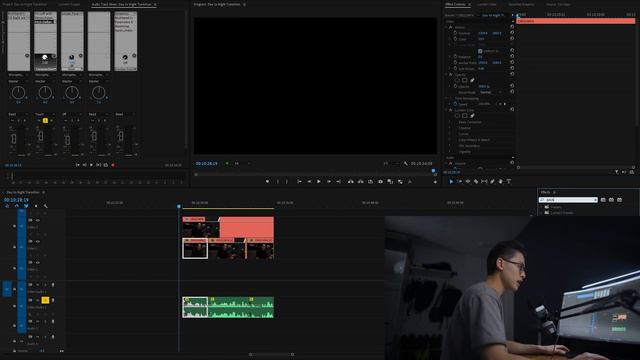Toggle eye visibility on middle video track
The width and height of the screenshot is (640, 360).
coord(38,242)
